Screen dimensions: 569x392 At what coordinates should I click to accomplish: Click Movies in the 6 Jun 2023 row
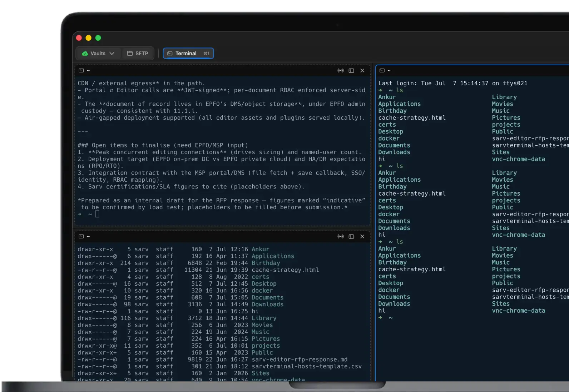[262, 325]
